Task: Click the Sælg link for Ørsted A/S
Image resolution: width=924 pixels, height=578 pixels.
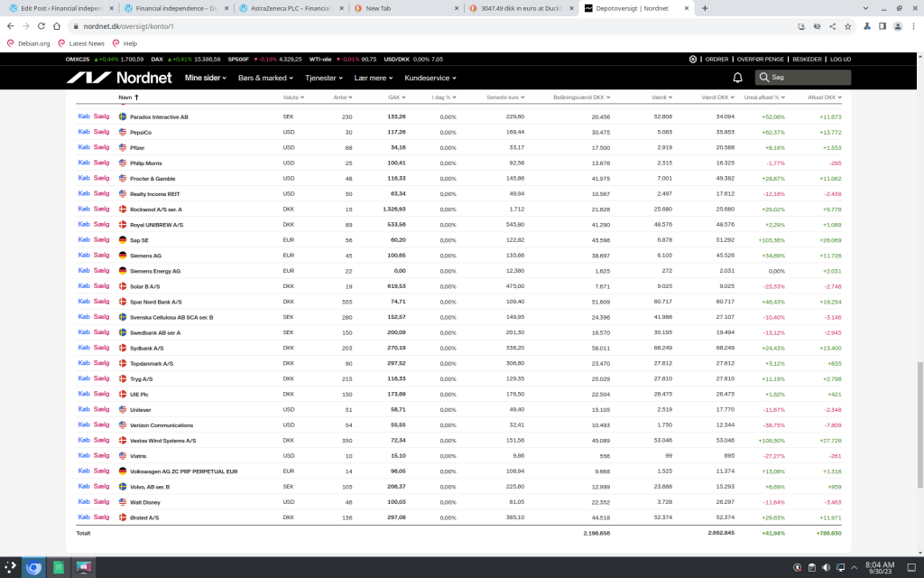Action: [101, 517]
